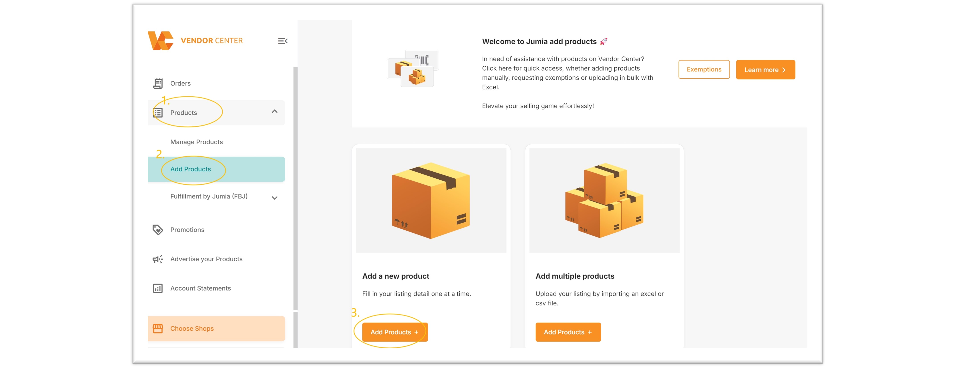Click the Orders receipt icon
This screenshot has height=368, width=980.
click(158, 83)
